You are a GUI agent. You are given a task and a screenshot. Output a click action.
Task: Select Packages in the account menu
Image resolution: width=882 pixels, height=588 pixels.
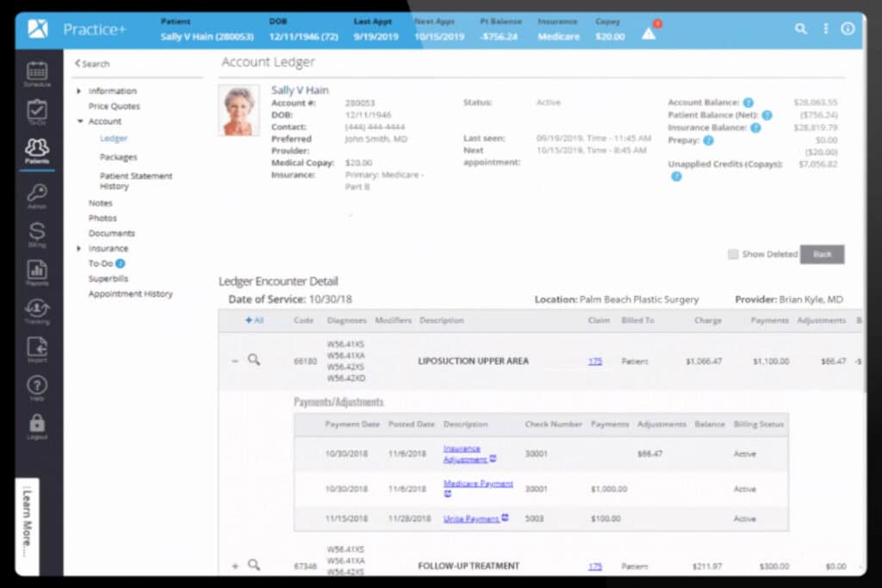(118, 158)
